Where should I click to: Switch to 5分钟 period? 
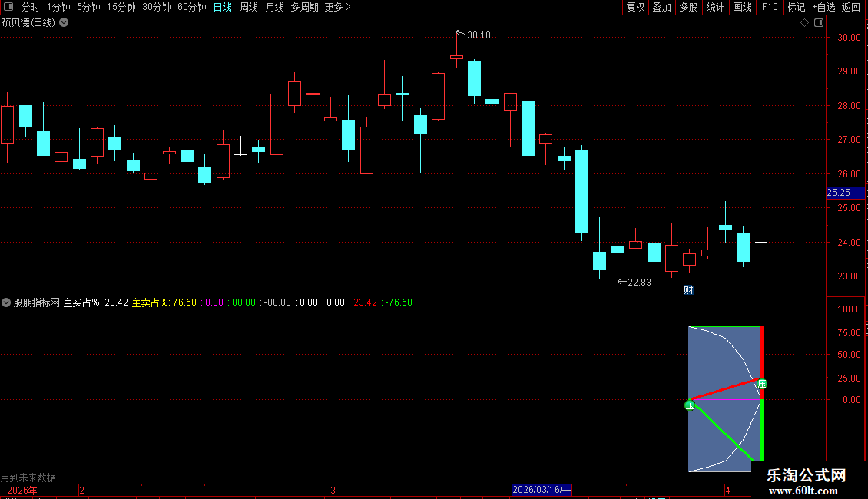88,7
